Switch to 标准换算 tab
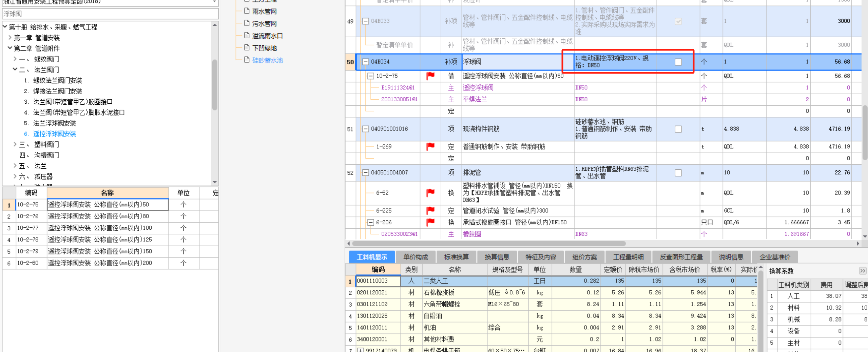 click(x=456, y=257)
